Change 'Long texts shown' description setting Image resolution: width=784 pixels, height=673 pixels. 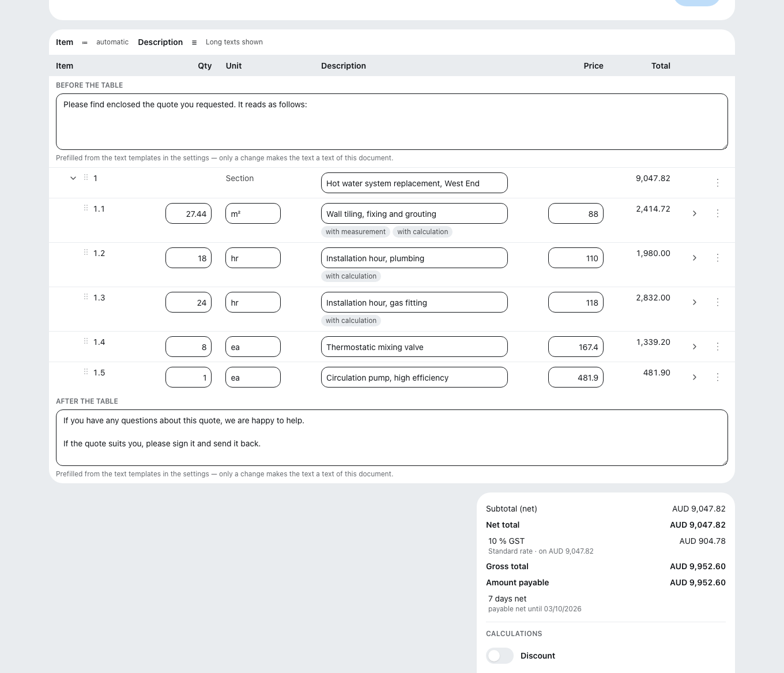coord(234,42)
